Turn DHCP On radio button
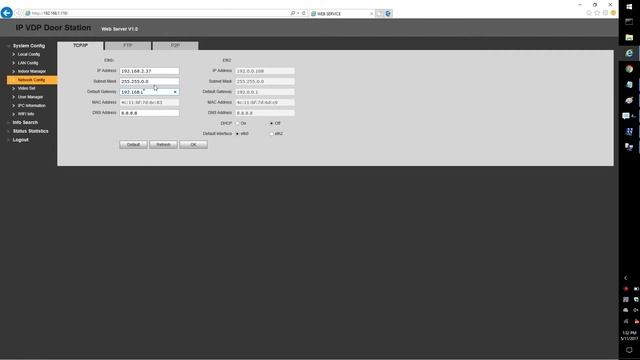The width and height of the screenshot is (640, 360). tap(237, 123)
